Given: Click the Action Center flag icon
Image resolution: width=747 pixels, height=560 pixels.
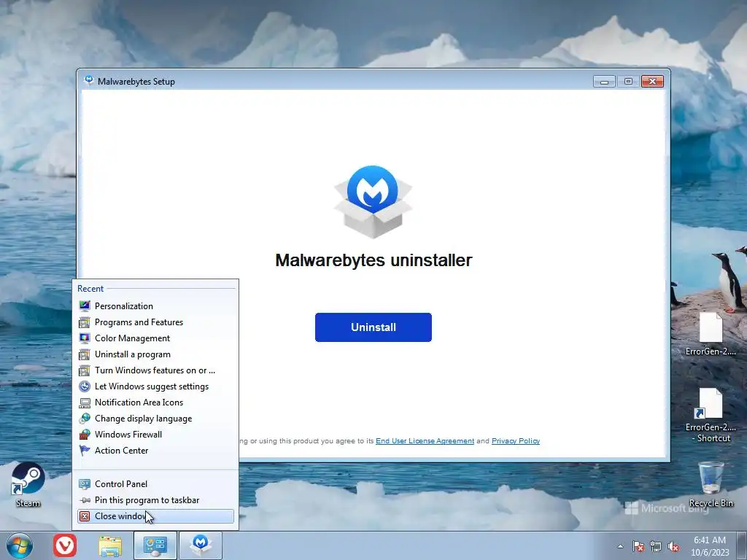Looking at the screenshot, I should click(85, 451).
